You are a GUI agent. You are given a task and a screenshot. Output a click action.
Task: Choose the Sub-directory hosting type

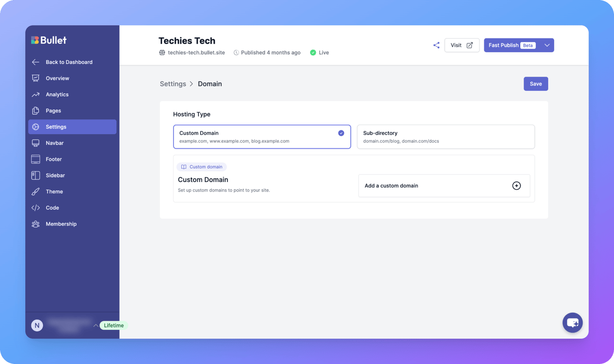[x=445, y=136]
